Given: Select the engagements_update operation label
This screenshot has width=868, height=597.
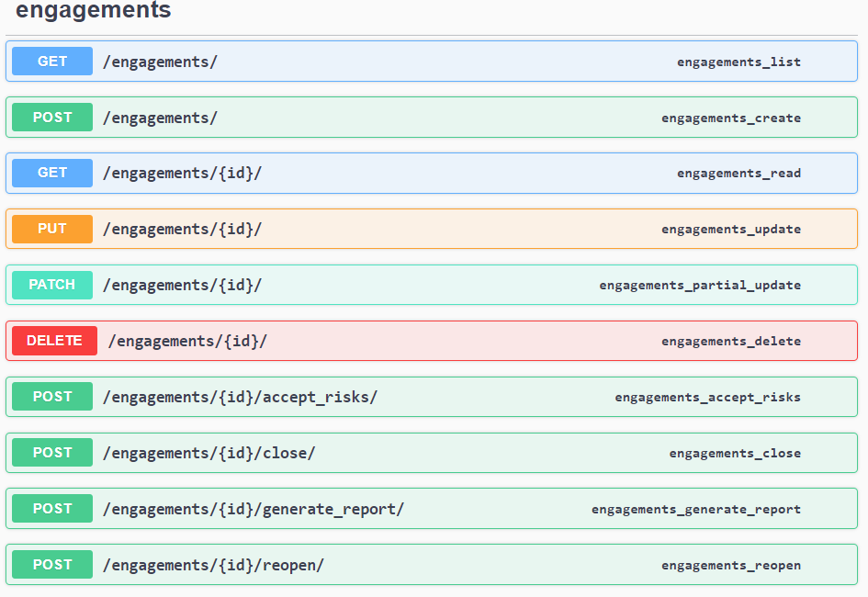Looking at the screenshot, I should (730, 230).
